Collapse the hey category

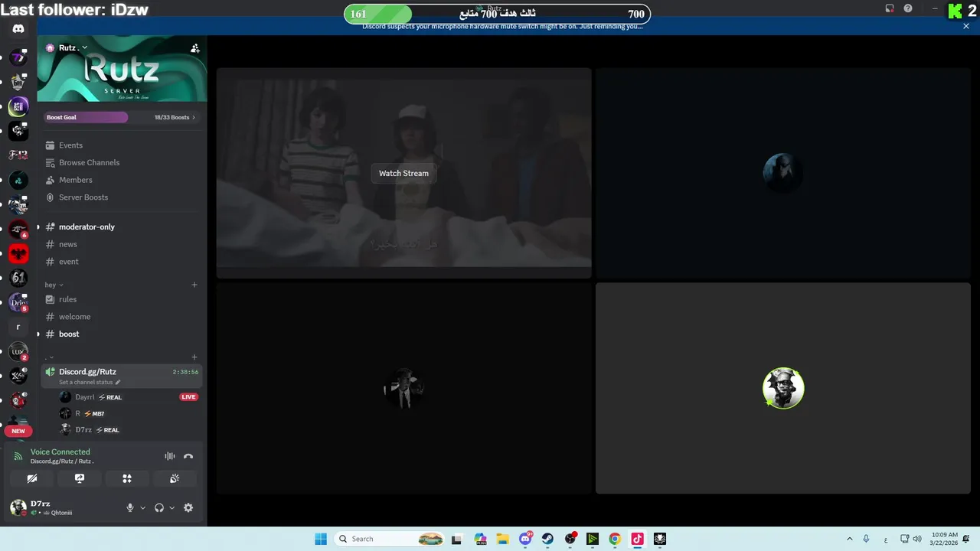(54, 285)
